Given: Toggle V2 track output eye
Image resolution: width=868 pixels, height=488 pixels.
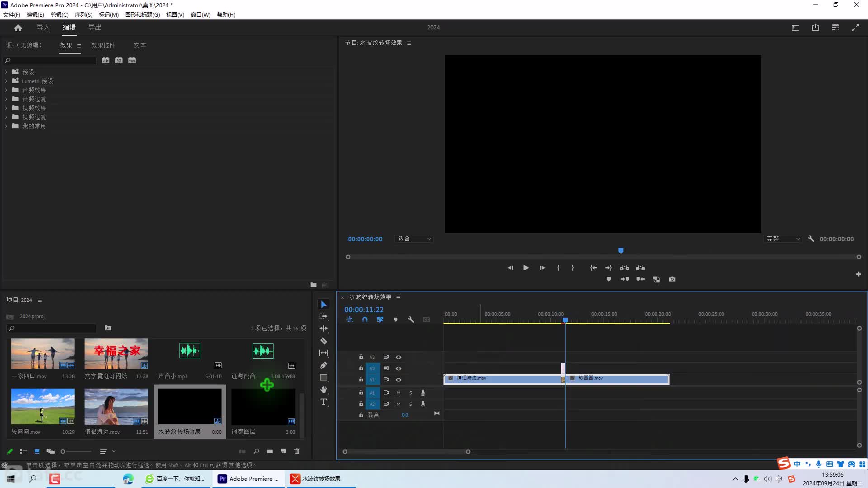Looking at the screenshot, I should pyautogui.click(x=399, y=368).
